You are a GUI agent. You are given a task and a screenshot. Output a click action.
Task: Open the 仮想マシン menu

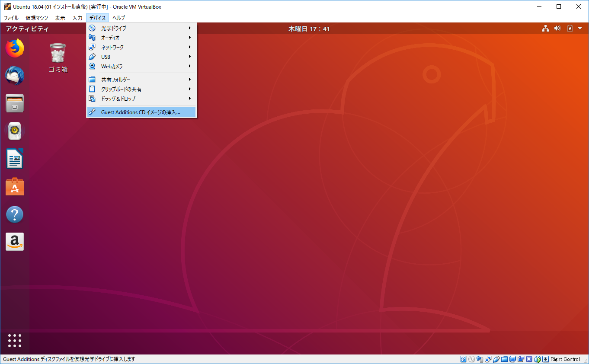[37, 18]
